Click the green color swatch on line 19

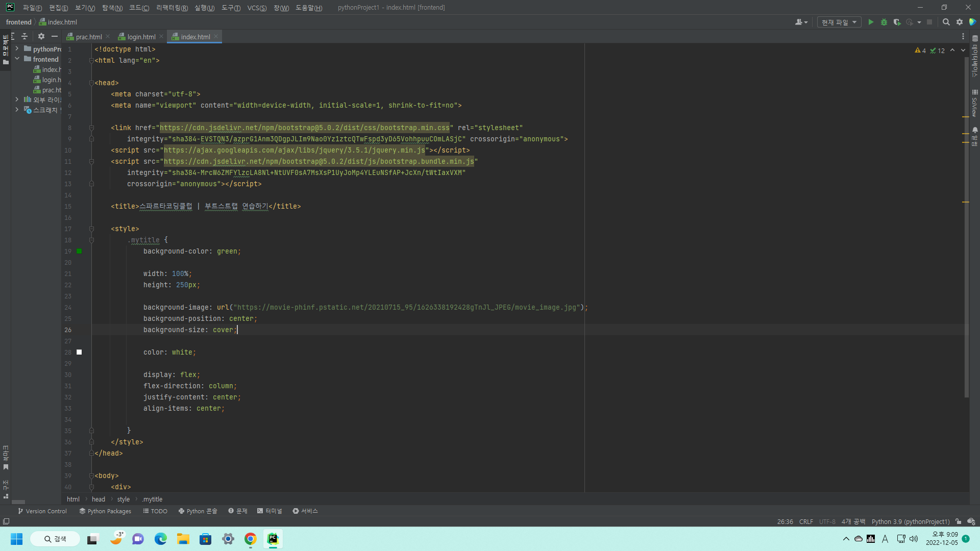pyautogui.click(x=79, y=251)
